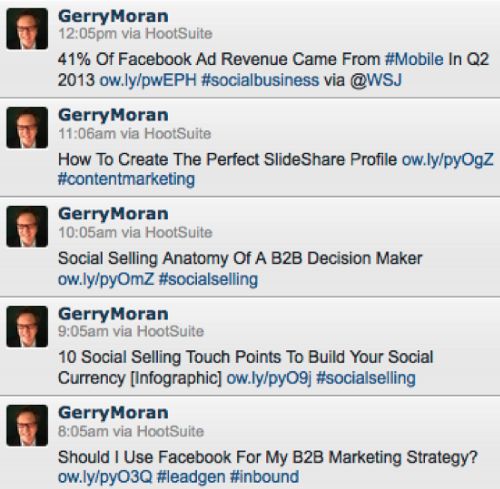This screenshot has width=500, height=489.
Task: Click the #socialbusiness hashtag
Action: point(260,80)
